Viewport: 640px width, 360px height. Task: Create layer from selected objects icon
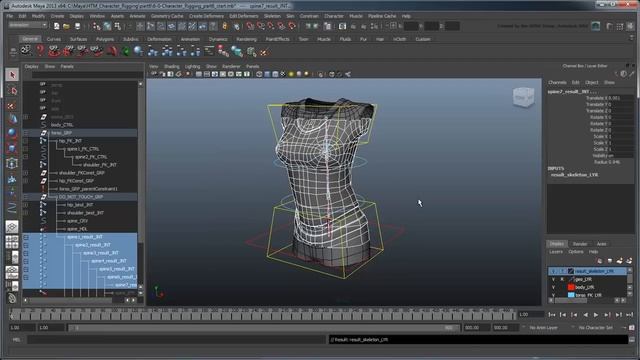coord(629,261)
